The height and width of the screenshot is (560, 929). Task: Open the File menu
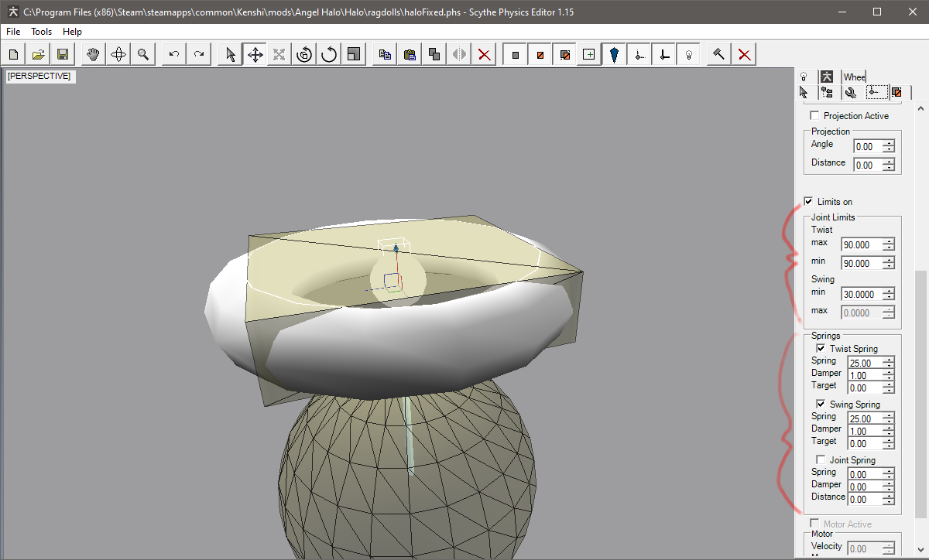point(13,32)
